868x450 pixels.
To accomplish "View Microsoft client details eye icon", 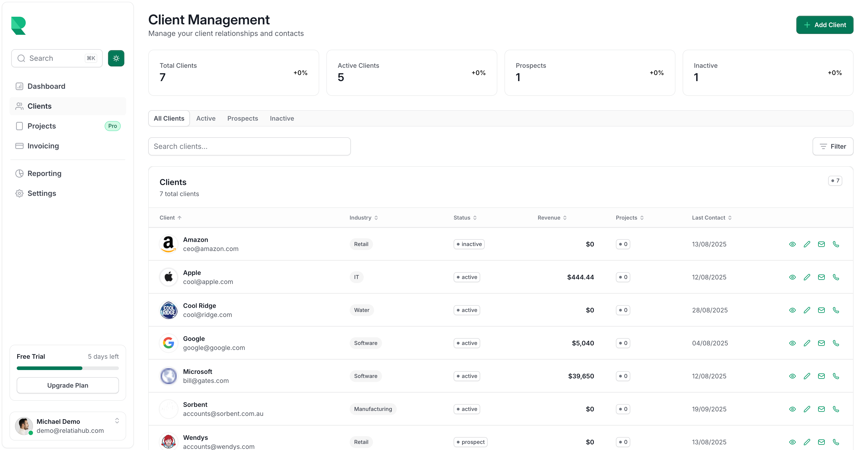I will point(793,376).
